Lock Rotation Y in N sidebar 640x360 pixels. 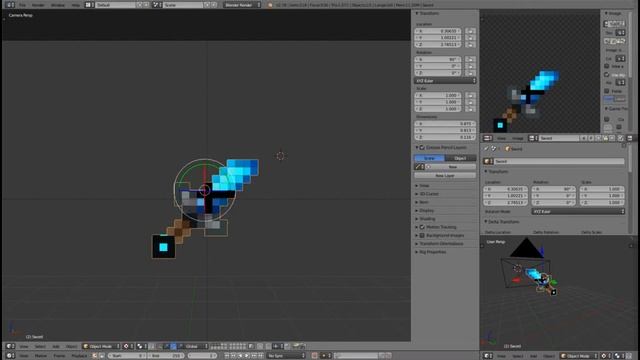(470, 66)
